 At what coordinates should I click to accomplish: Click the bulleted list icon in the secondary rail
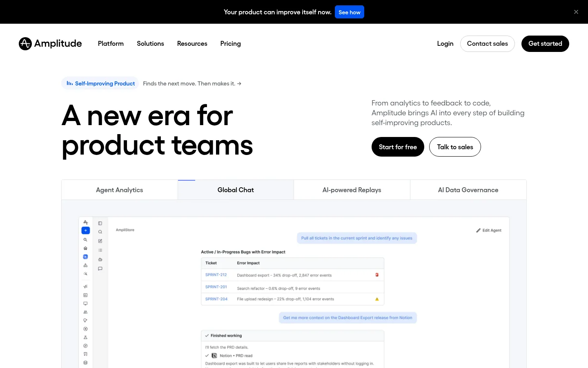100,250
